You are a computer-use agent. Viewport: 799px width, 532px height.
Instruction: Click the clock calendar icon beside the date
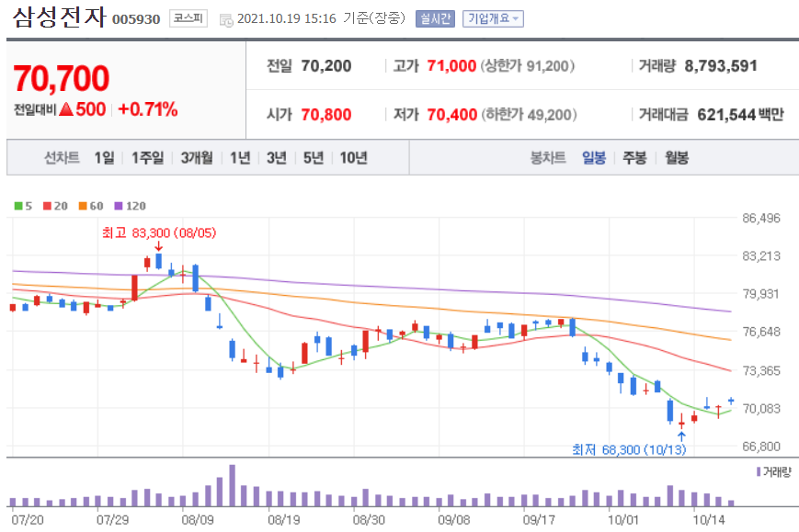(226, 20)
